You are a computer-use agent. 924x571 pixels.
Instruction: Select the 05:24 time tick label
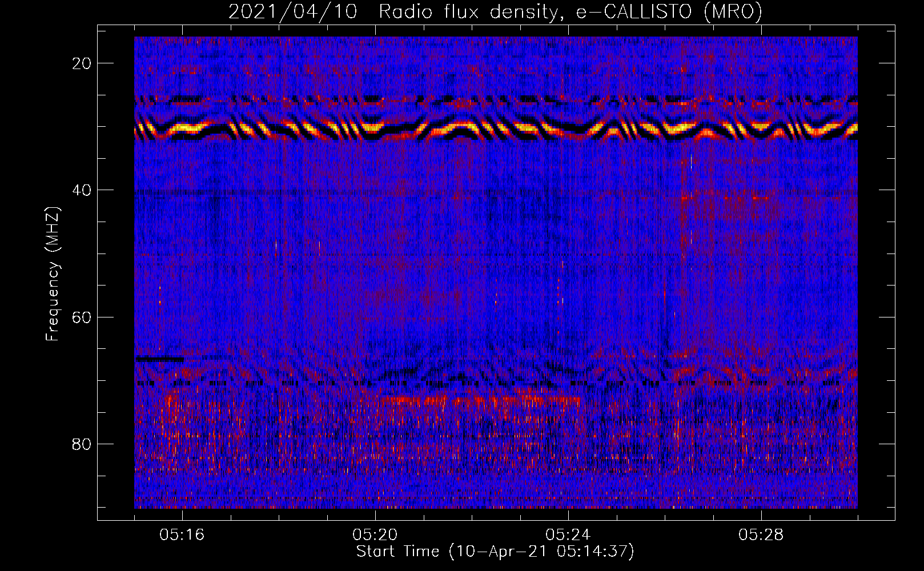(x=568, y=535)
